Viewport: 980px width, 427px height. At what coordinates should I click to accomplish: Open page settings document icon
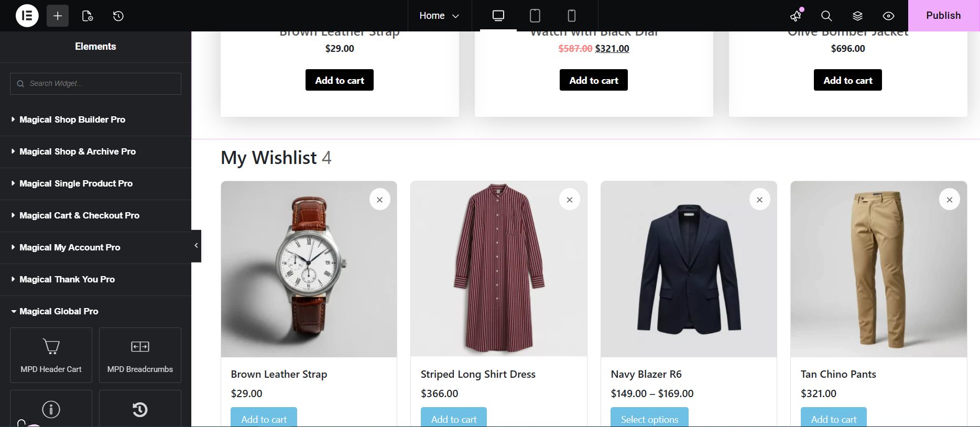click(x=88, y=16)
